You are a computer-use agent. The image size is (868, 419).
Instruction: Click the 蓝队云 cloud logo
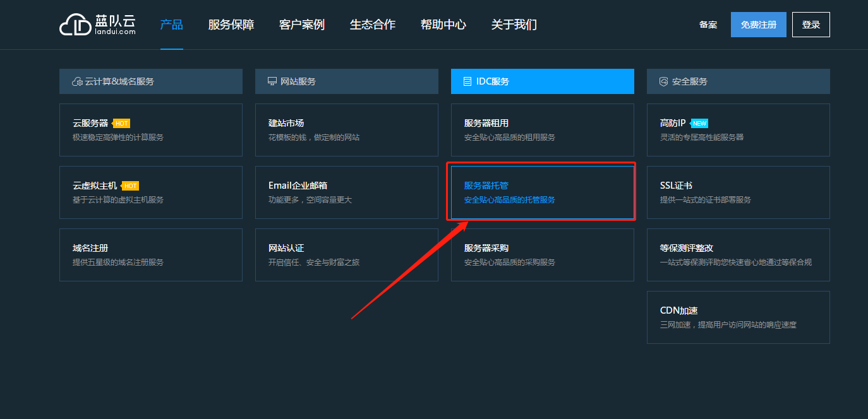coord(97,25)
